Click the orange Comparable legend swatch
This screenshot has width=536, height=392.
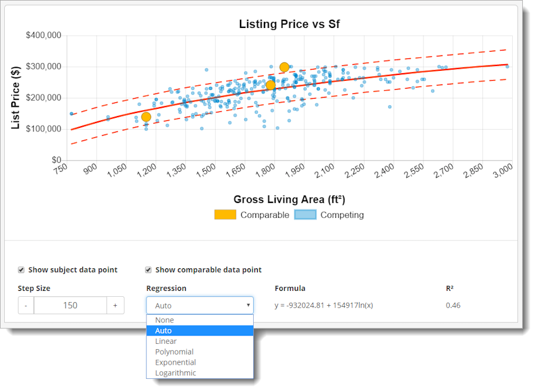tap(225, 215)
